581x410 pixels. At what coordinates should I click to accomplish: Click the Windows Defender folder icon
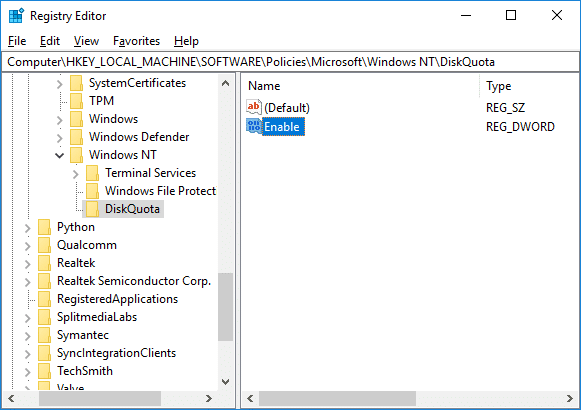pos(76,137)
